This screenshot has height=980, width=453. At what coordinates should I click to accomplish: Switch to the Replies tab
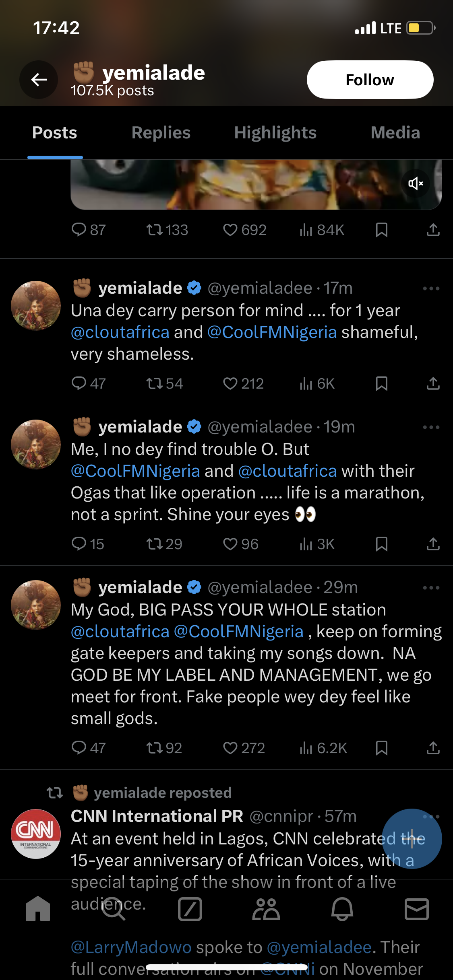coord(161,133)
